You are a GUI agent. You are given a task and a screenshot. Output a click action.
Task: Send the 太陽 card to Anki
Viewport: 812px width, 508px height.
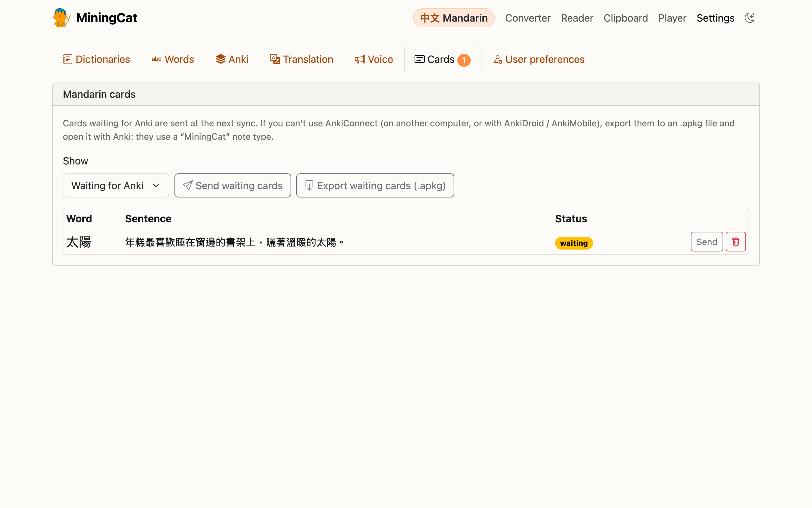707,242
